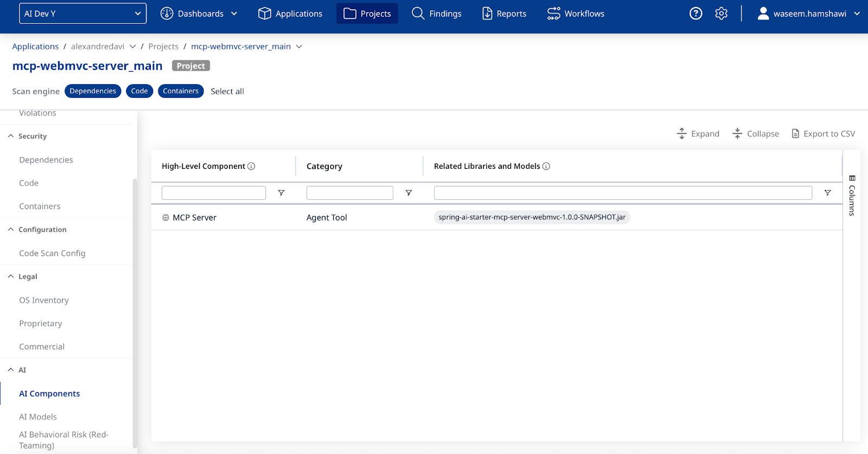Image resolution: width=868 pixels, height=454 pixels.
Task: Go to Applications breadcrumb link
Action: (x=35, y=47)
